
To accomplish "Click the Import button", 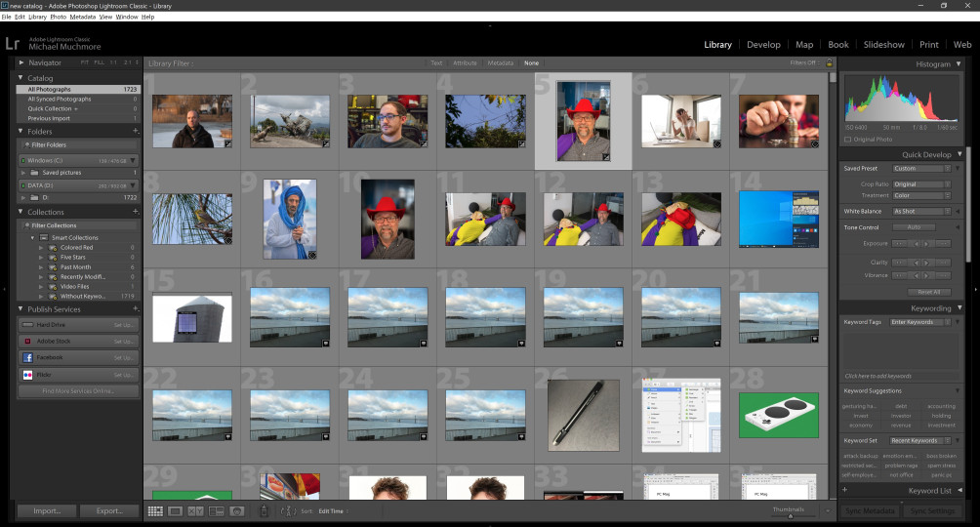I will (x=47, y=510).
